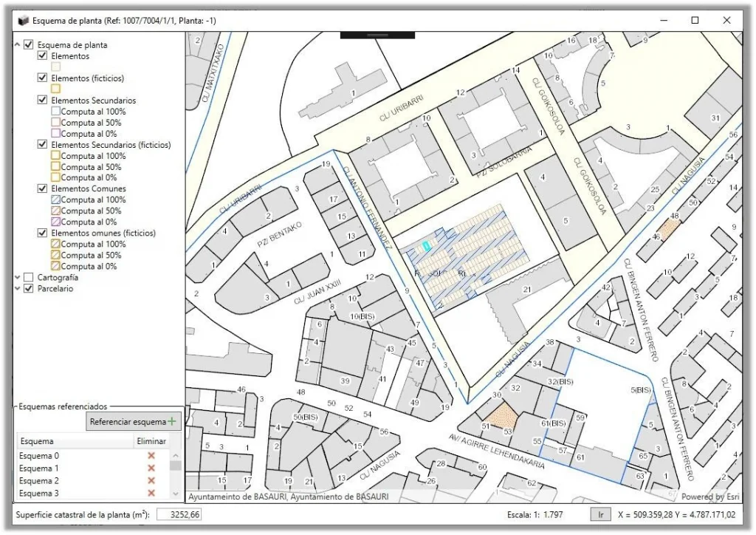Click the Eliminar column header
The height and width of the screenshot is (535, 756).
151,441
